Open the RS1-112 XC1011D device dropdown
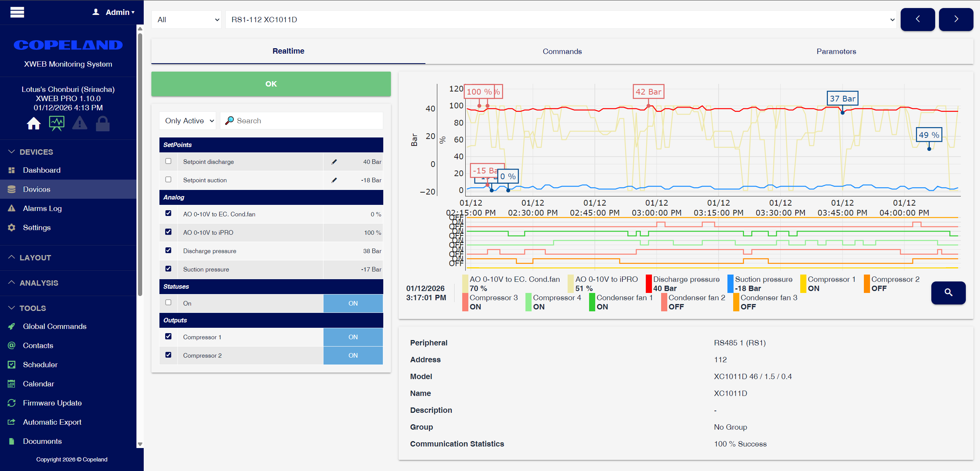 point(561,20)
